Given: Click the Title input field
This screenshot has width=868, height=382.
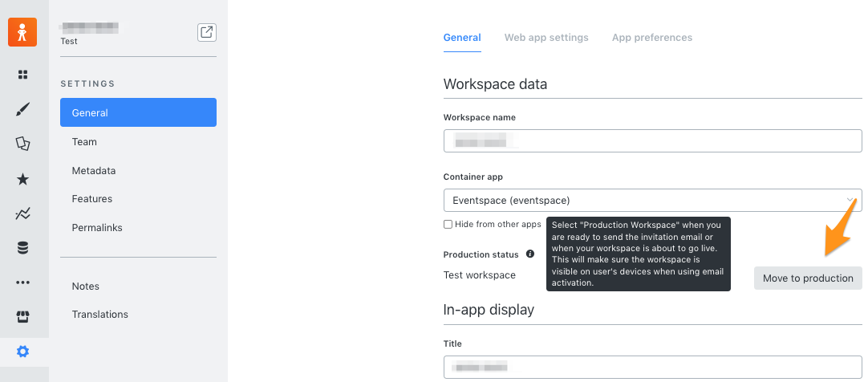Looking at the screenshot, I should (x=653, y=367).
